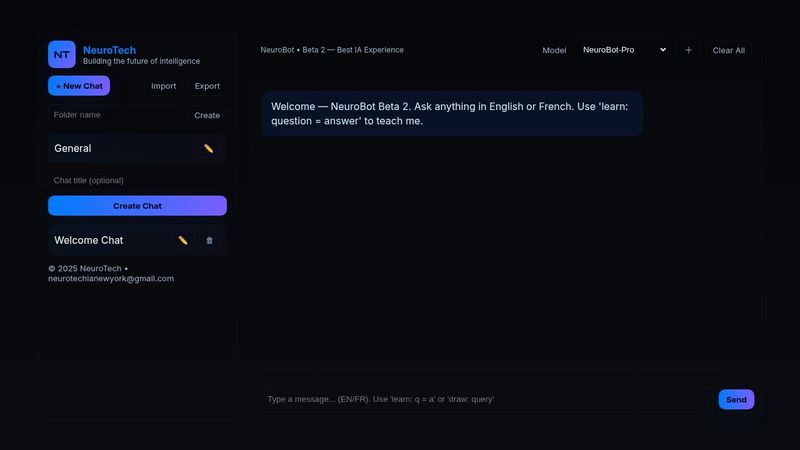This screenshot has width=800, height=450.
Task: Click the neurotechianewyork@gmail.com email text
Action: pos(111,279)
